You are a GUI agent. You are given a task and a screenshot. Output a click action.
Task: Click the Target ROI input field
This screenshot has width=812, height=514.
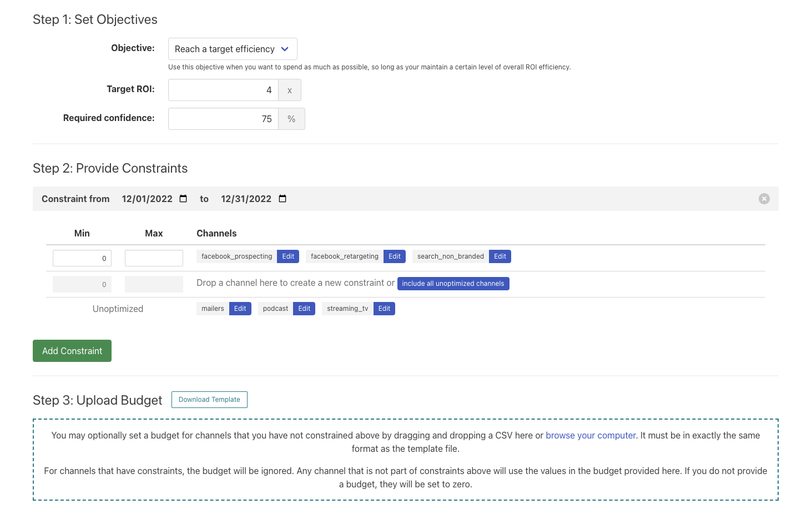[223, 90]
